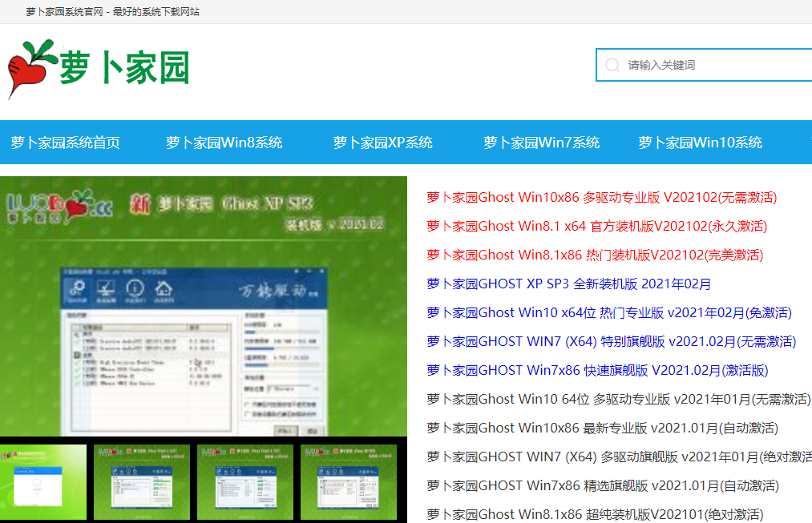
Task: Select 萝卜家园Win8系统 menu item
Action: tap(224, 142)
